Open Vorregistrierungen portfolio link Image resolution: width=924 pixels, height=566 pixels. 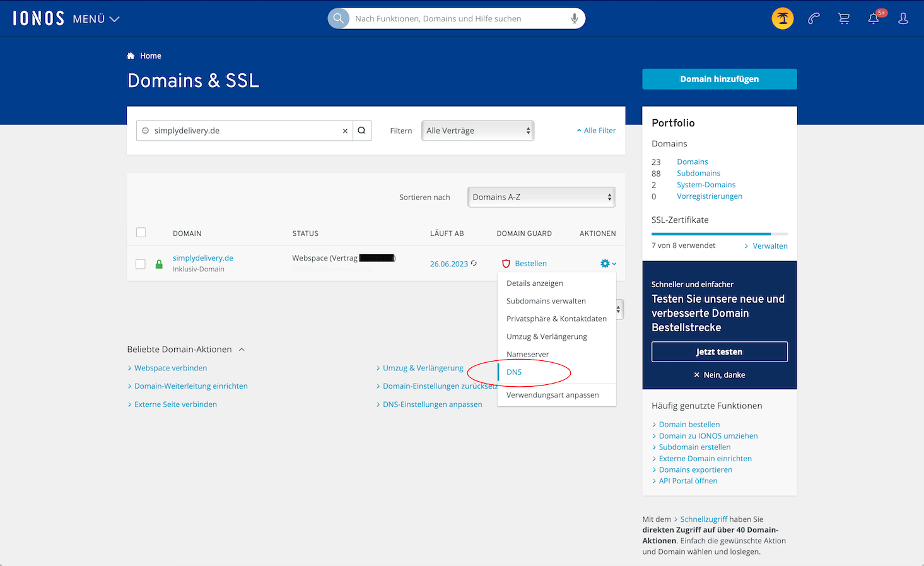coord(710,196)
